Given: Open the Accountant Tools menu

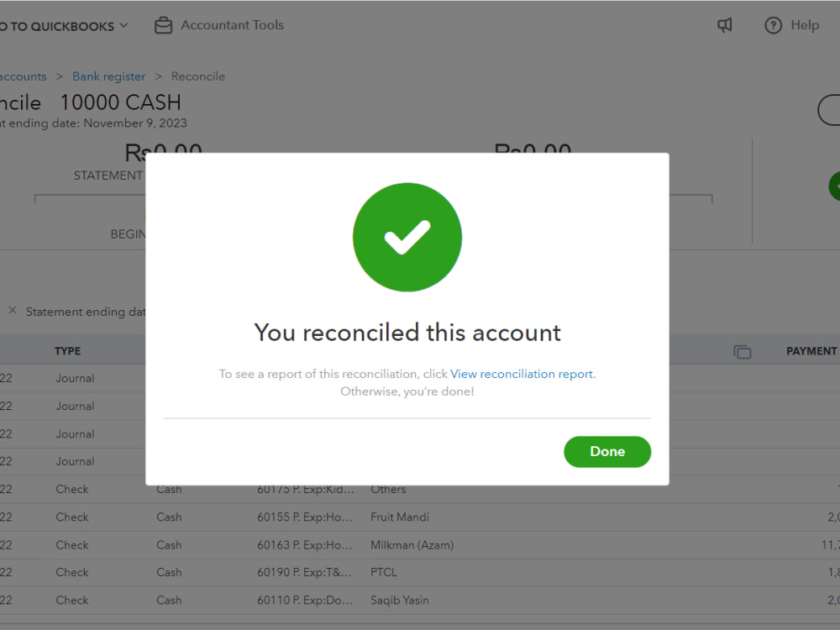Looking at the screenshot, I should (x=231, y=25).
